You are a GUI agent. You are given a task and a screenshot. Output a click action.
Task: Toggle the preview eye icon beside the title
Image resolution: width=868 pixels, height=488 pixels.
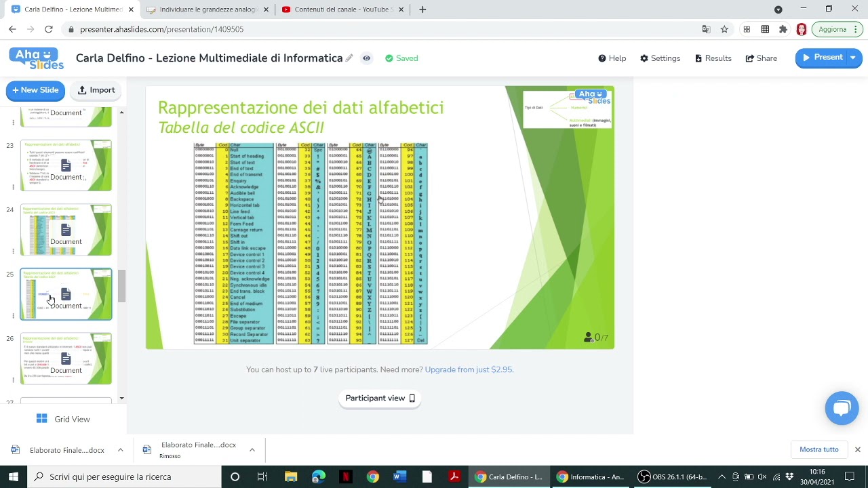coord(367,58)
